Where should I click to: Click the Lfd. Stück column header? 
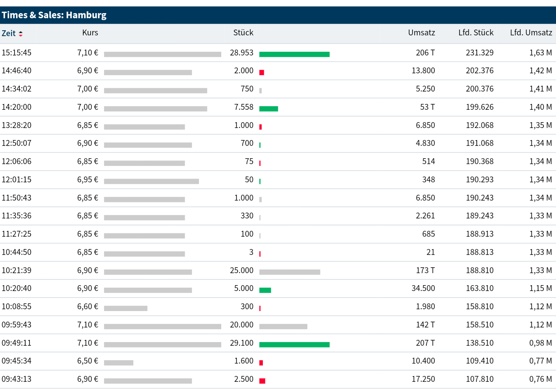coord(475,32)
